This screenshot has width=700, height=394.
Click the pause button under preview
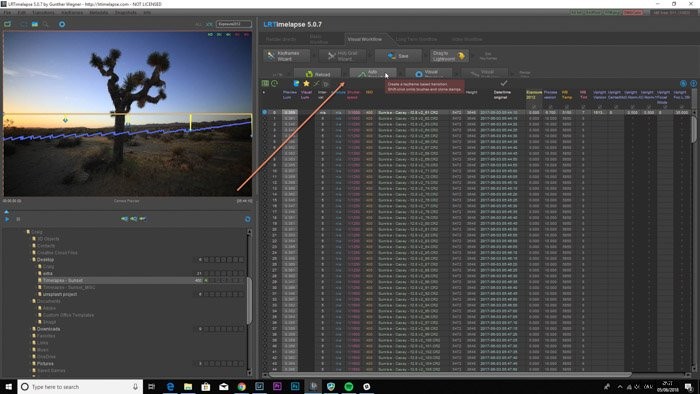(18, 219)
